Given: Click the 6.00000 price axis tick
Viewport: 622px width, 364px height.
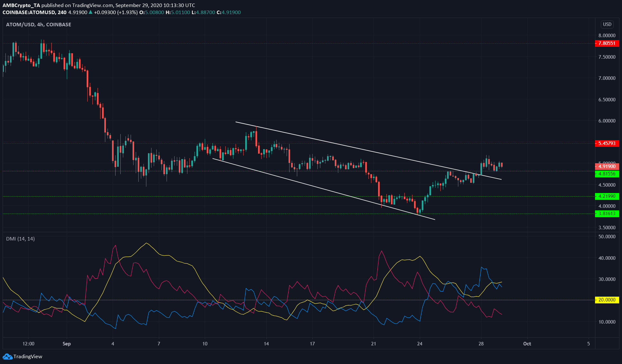Looking at the screenshot, I should 607,121.
